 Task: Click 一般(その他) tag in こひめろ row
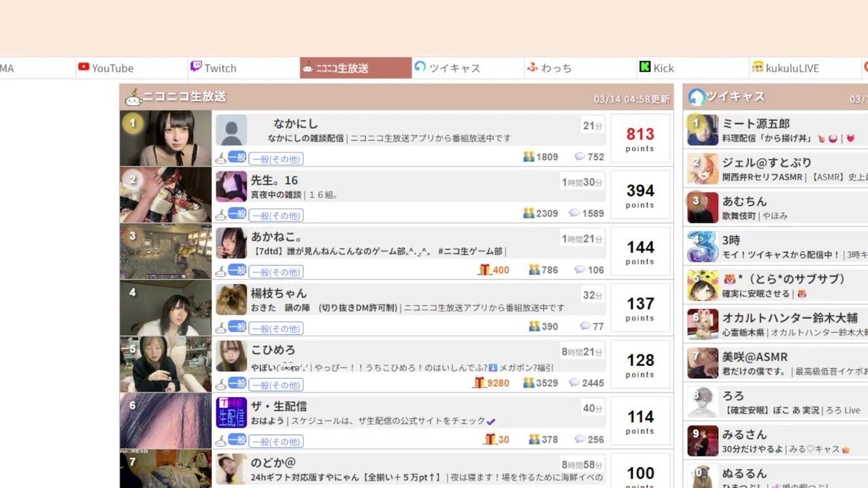[x=276, y=385]
